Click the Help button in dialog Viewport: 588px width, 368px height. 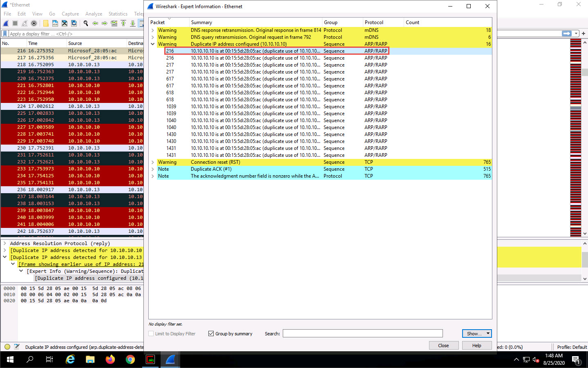click(x=477, y=346)
